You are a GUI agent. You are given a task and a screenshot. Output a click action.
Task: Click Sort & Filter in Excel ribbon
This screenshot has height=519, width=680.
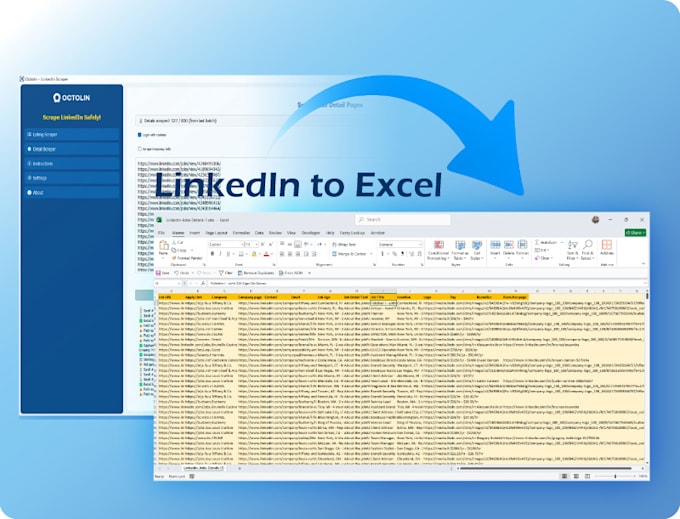[572, 250]
